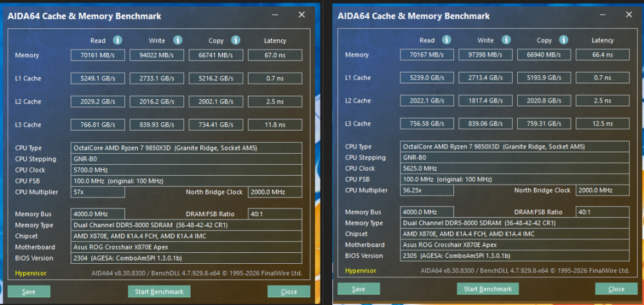Click Save button in left window
644x305 pixels.
coord(29,291)
